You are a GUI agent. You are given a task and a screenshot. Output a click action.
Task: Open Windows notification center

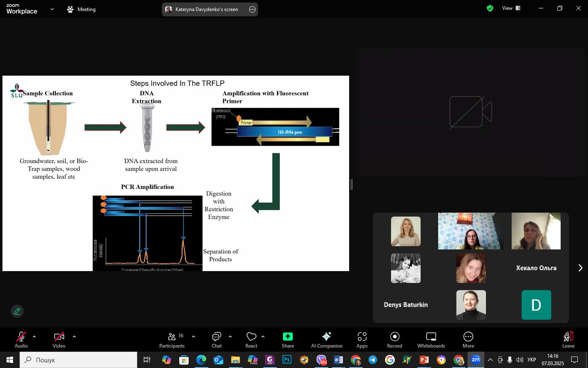point(575,360)
